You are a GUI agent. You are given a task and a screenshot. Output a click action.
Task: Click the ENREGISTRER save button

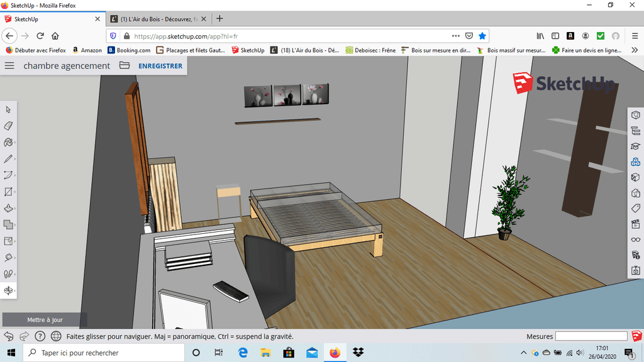pyautogui.click(x=160, y=66)
